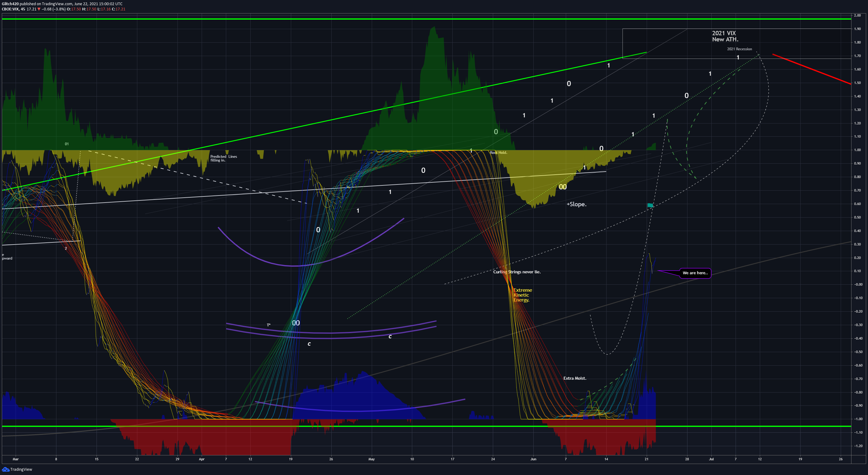Click the teal flag marker on chart
Screen dimensions: 868x475
(650, 205)
